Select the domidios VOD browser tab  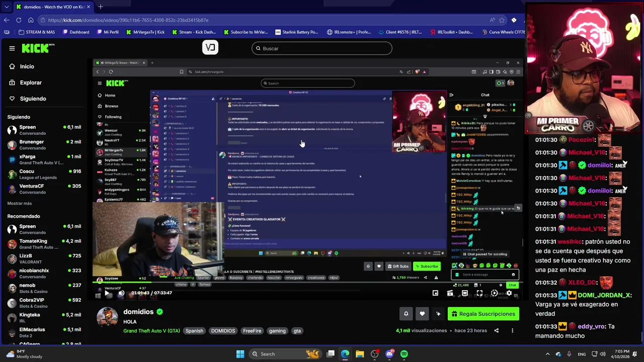tap(53, 7)
